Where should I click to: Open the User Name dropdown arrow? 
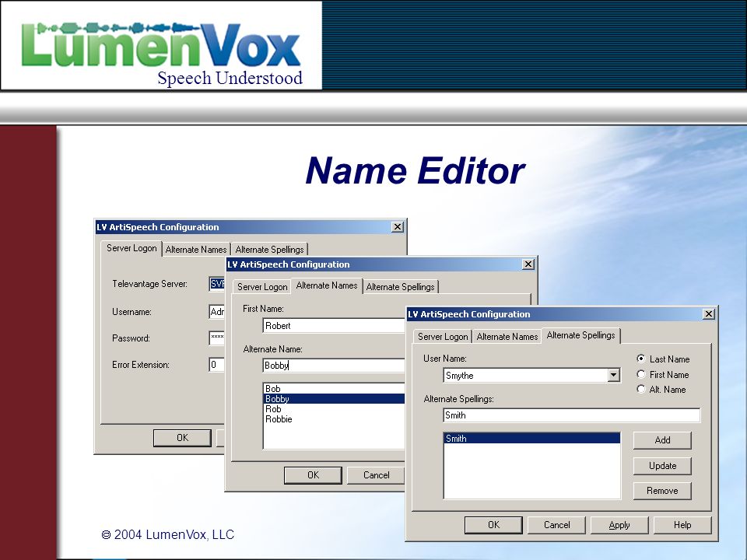click(614, 375)
